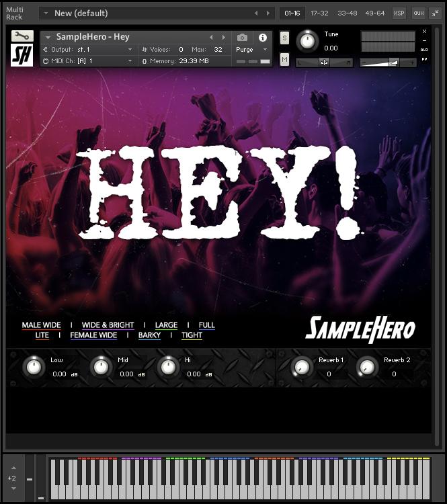Image resolution: width=447 pixels, height=504 pixels.
Task: Select the BARKY crowd preset
Action: pos(149,335)
